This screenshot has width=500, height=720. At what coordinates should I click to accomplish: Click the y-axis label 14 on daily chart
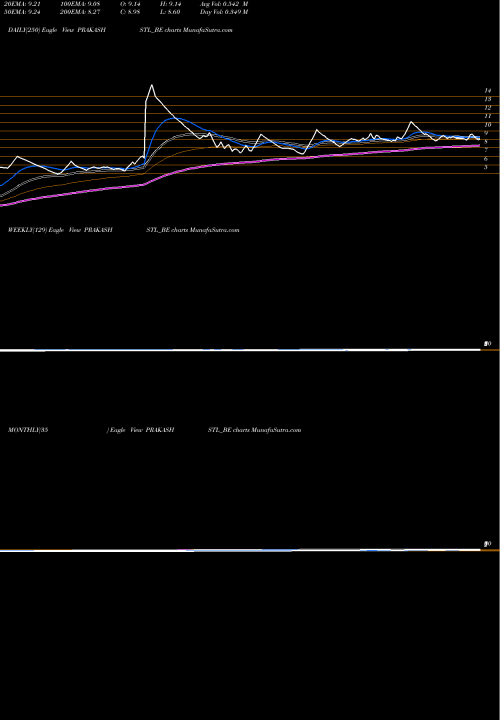[488, 91]
